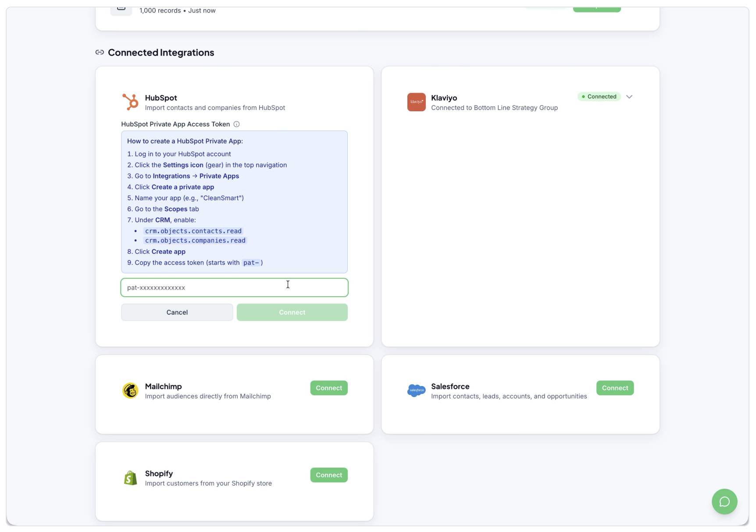Click the 'HubSpot Private App Access Token' label
This screenshot has width=756, height=532.
(175, 124)
